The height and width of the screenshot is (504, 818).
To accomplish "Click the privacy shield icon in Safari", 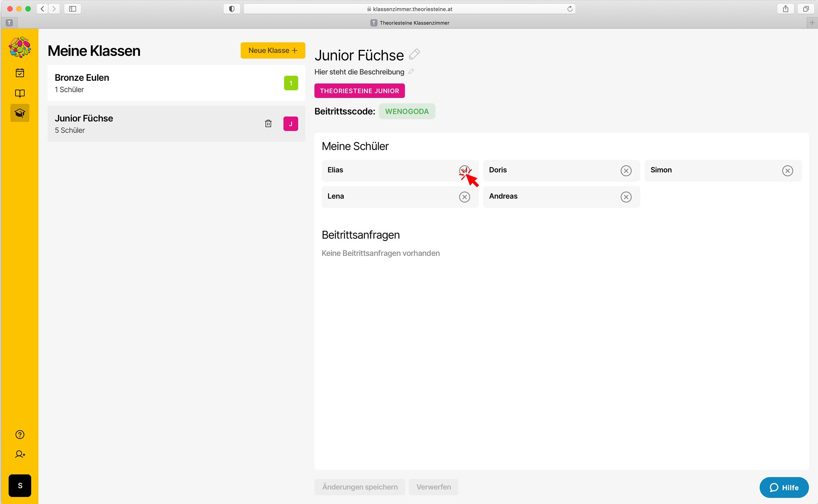I will tap(232, 9).
